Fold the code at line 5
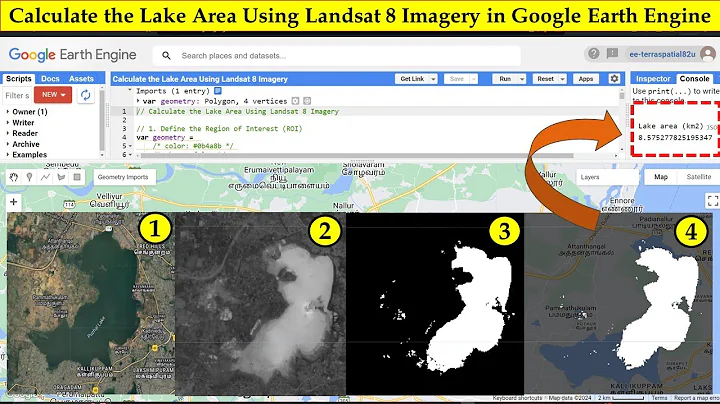This screenshot has width=720, height=404. [130, 146]
